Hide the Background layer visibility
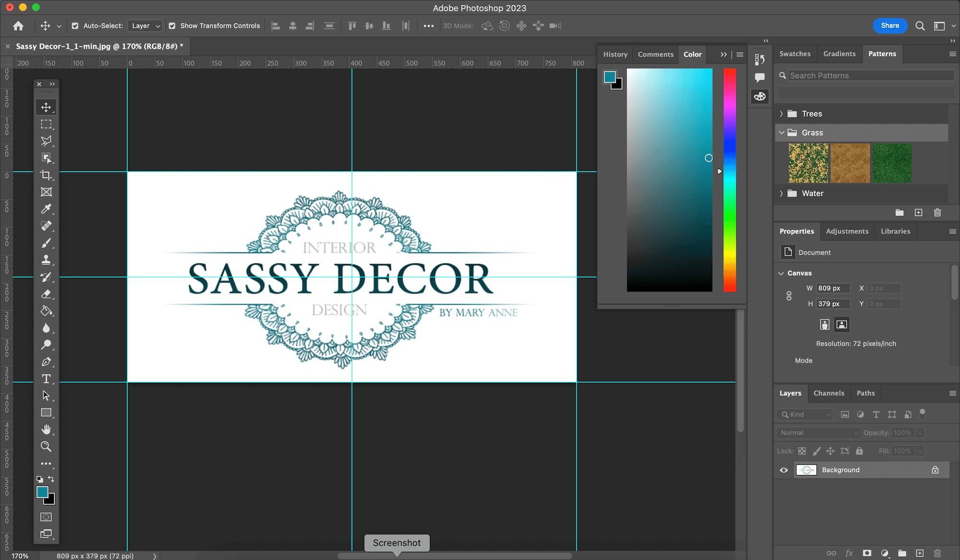The width and height of the screenshot is (960, 560). point(784,470)
